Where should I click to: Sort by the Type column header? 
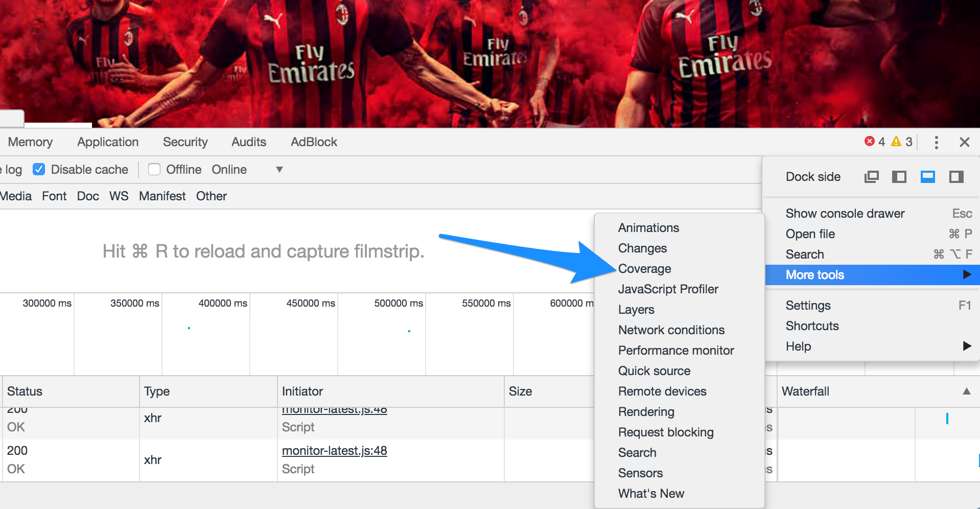click(x=208, y=391)
